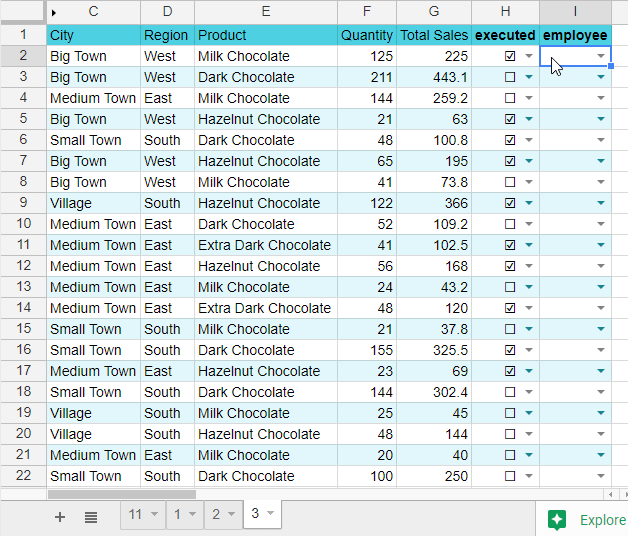Click the Add Sheet plus icon

60,517
